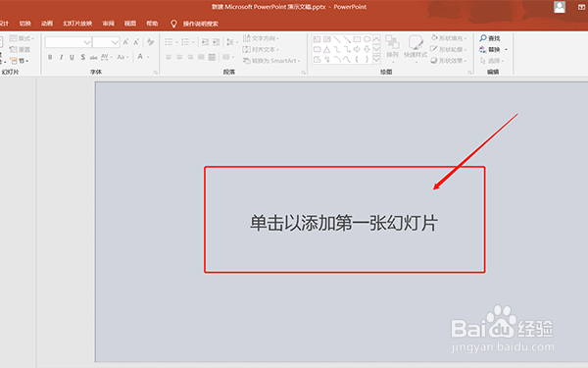This screenshot has width=588, height=368.
Task: Align paragraph text to the left
Action: point(169,57)
